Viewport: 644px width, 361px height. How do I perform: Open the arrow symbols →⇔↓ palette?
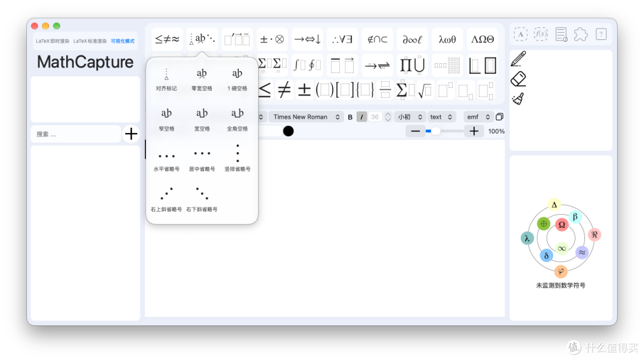click(307, 39)
